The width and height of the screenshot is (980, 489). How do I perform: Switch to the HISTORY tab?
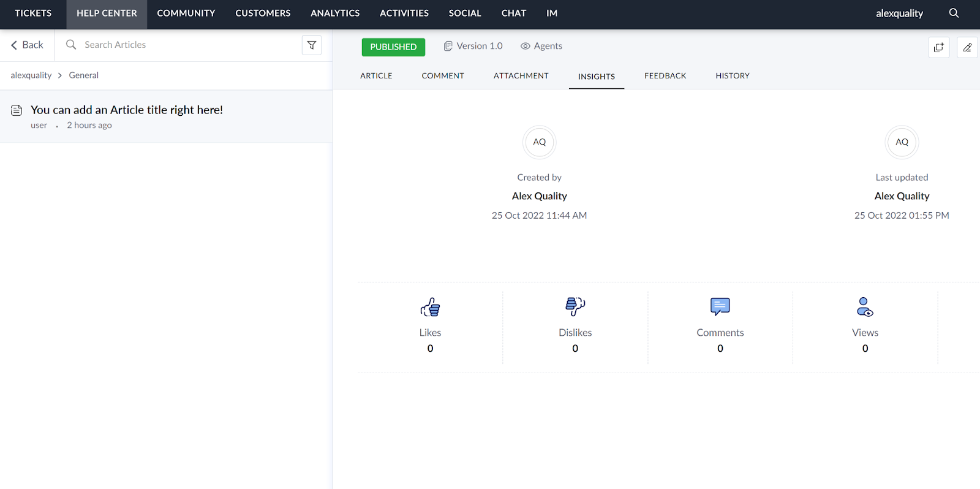732,76
